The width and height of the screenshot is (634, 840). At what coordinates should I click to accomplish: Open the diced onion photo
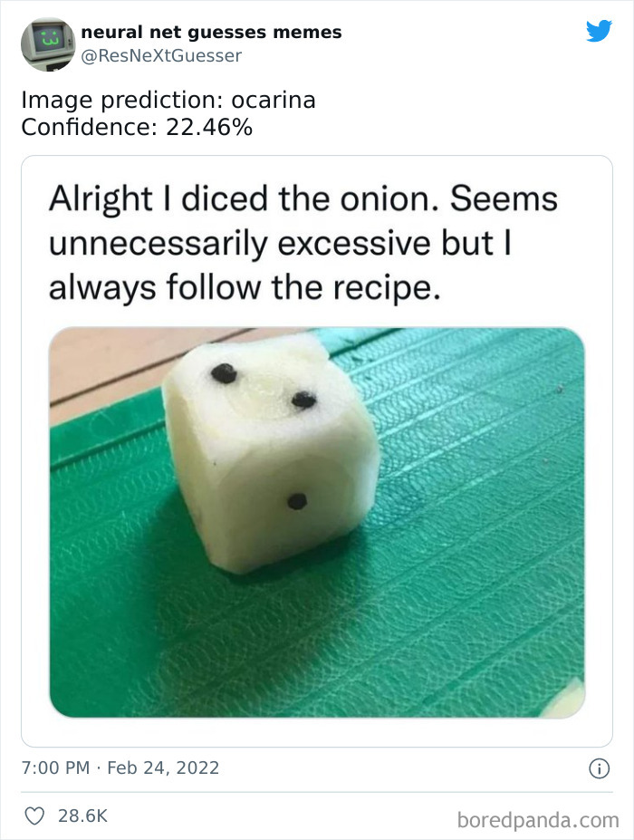[317, 523]
